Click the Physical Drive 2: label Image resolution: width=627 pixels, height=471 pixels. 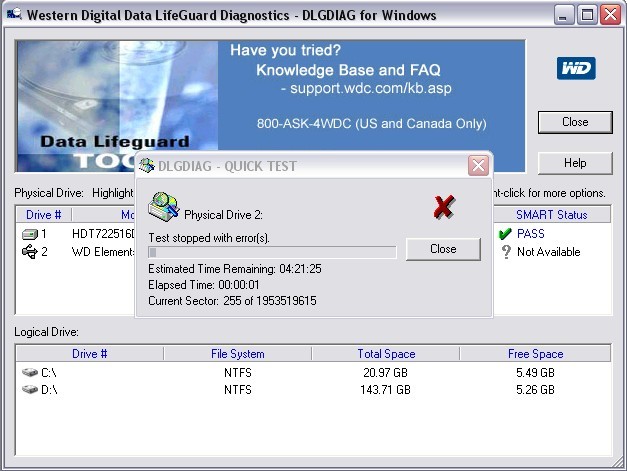point(223,215)
